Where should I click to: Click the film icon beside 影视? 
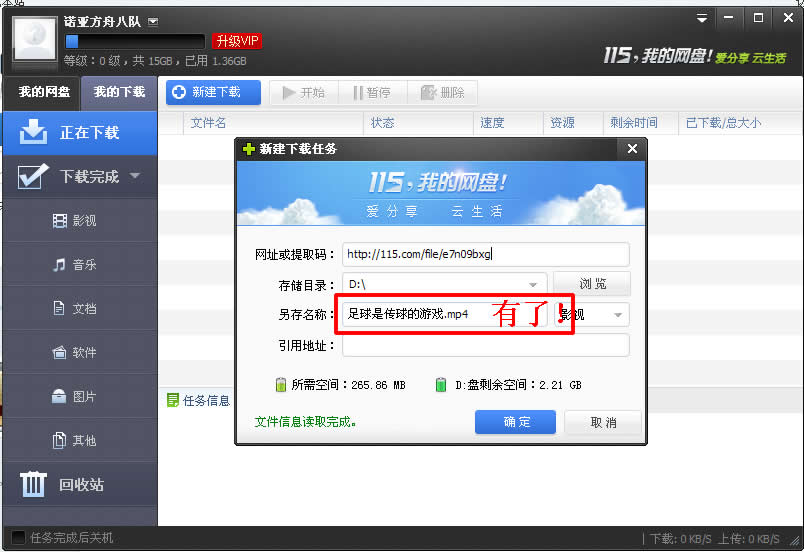pos(59,221)
